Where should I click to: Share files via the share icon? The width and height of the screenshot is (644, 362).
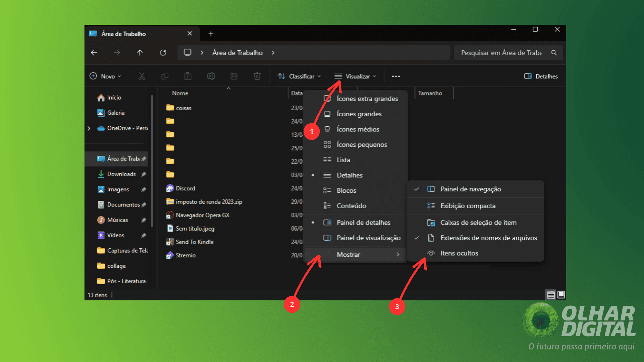click(234, 76)
